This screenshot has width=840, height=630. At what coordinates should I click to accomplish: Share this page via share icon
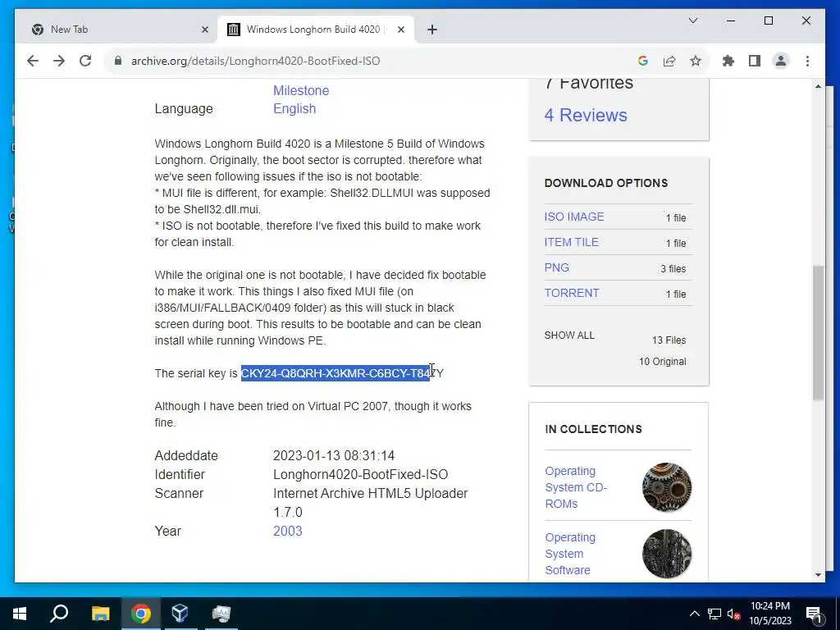click(669, 61)
